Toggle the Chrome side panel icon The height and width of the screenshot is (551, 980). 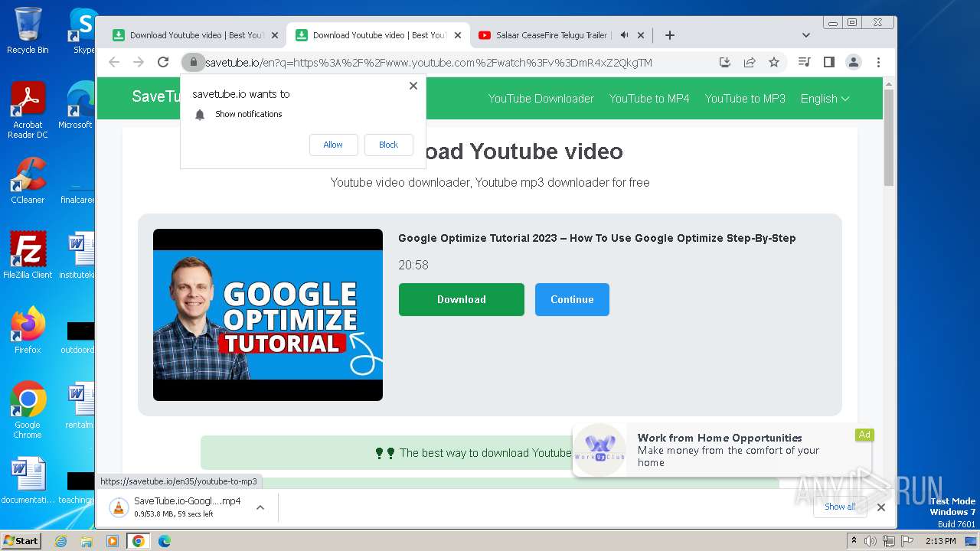pos(828,62)
